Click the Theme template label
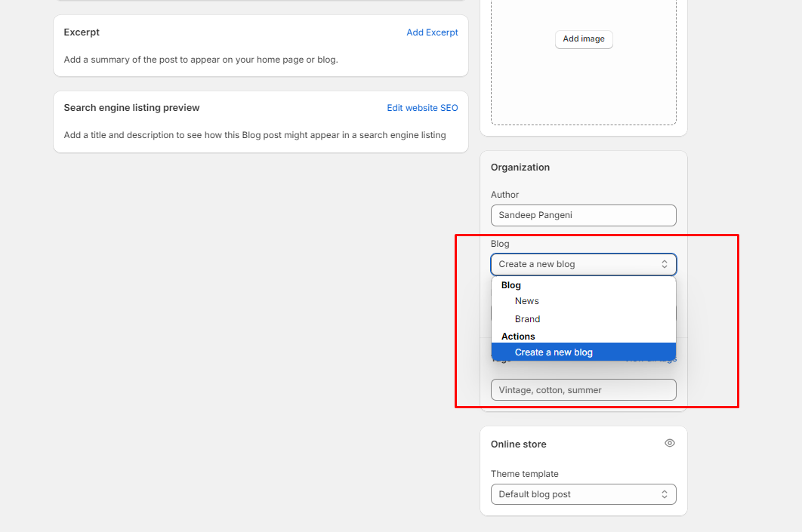This screenshot has height=532, width=802. click(x=525, y=474)
